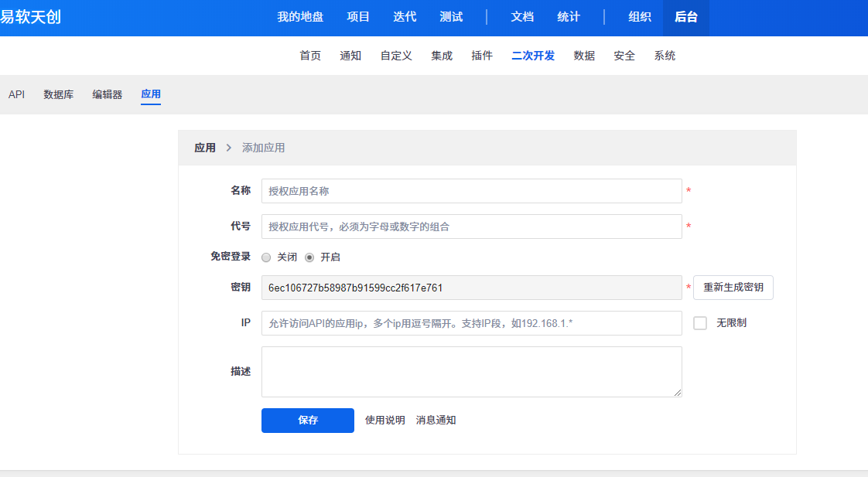868x477 pixels.
Task: Select the 关闭 radio button
Action: [x=266, y=257]
